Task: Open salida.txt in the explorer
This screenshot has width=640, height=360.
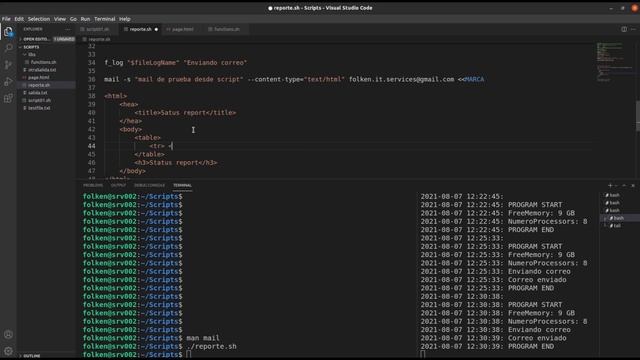Action: [38, 93]
